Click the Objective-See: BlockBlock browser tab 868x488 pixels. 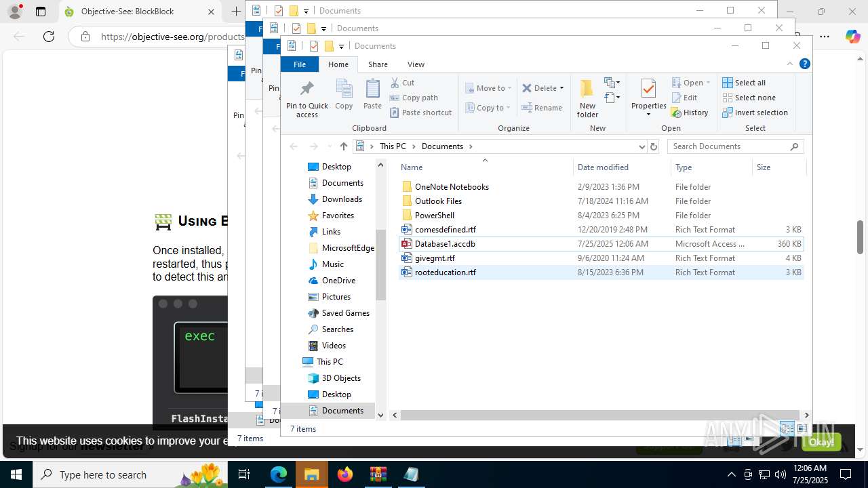point(139,12)
